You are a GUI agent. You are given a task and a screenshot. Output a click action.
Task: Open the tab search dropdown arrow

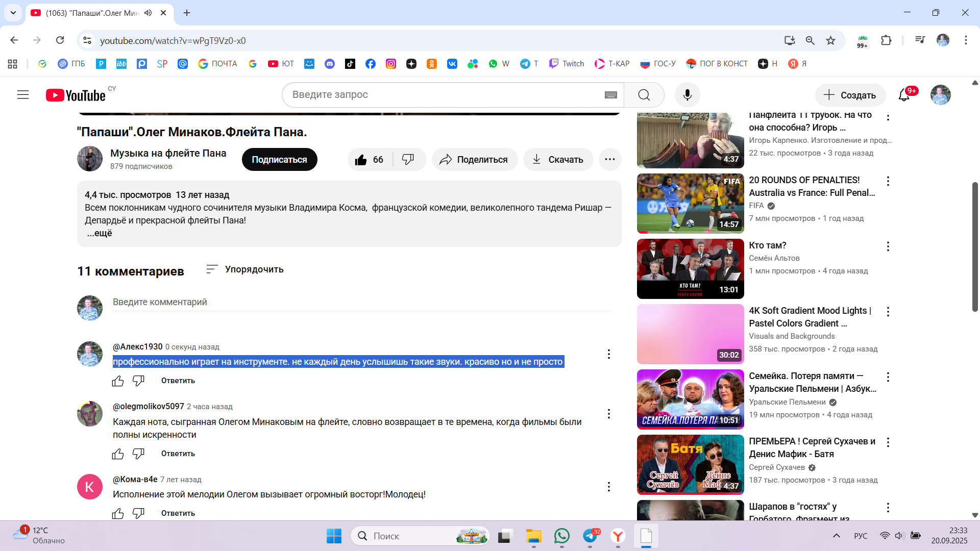point(13,13)
